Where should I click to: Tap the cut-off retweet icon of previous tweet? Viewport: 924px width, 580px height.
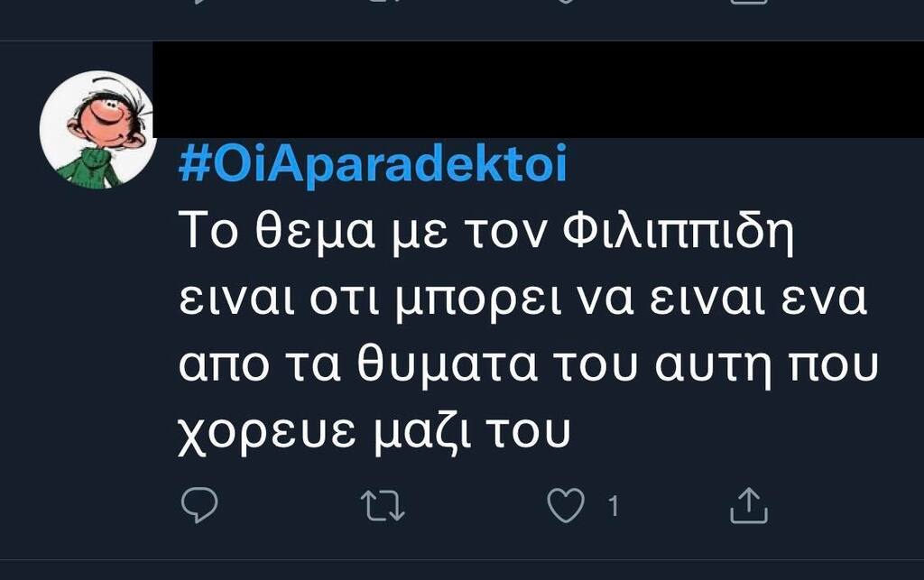pyautogui.click(x=383, y=2)
